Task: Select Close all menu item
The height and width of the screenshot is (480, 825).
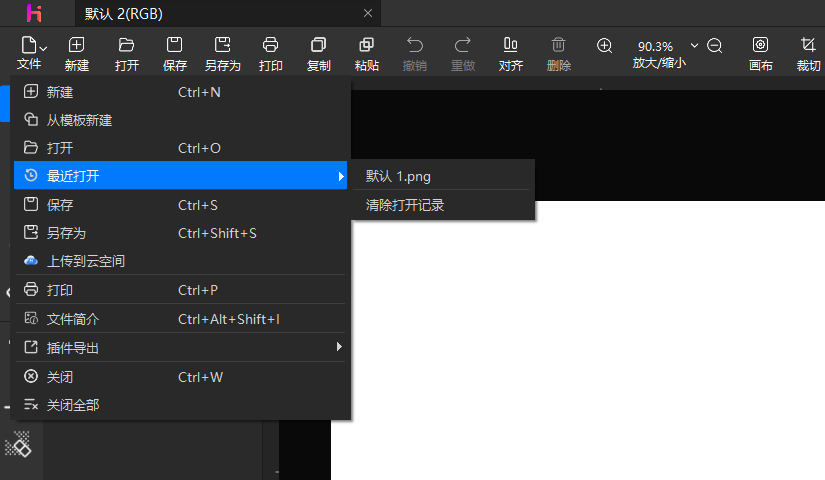Action: click(73, 405)
